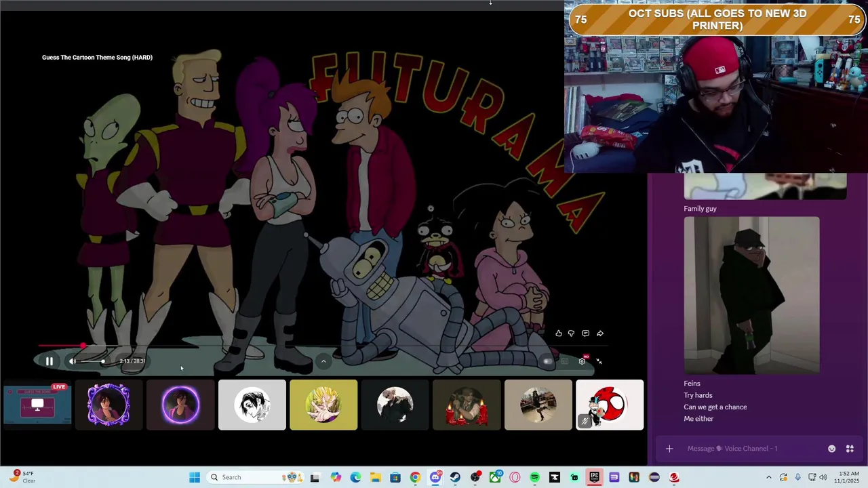Open the apps grid icon in chat box
868x488 pixels.
pyautogui.click(x=850, y=449)
